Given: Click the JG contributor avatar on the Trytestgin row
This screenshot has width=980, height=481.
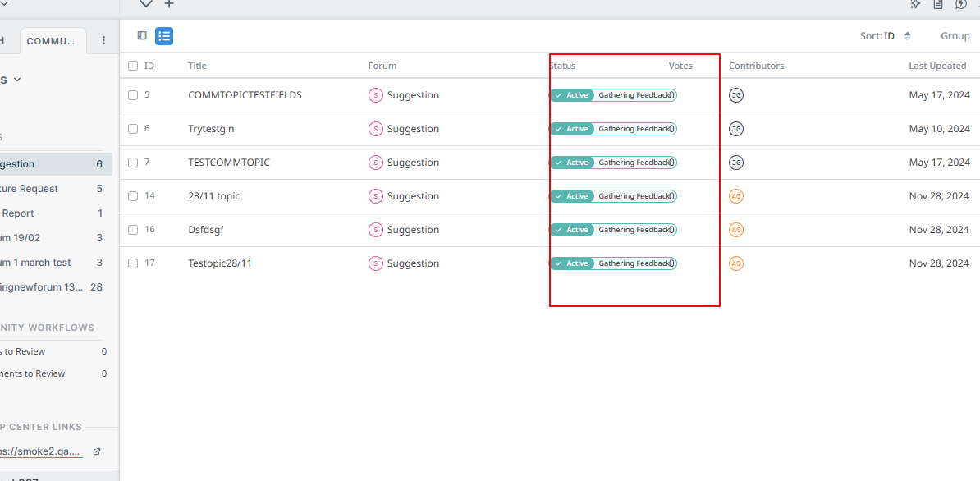Looking at the screenshot, I should [x=736, y=129].
